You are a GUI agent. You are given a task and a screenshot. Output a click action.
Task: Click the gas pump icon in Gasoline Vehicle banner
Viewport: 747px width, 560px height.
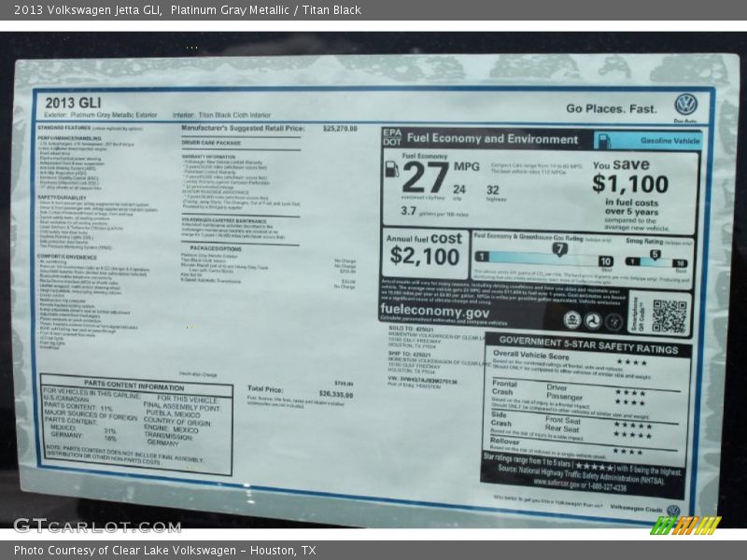pyautogui.click(x=604, y=141)
